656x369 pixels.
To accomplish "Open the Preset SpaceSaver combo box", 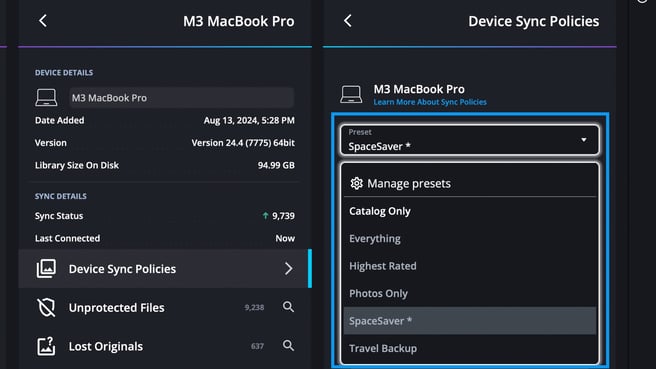I will [469, 140].
